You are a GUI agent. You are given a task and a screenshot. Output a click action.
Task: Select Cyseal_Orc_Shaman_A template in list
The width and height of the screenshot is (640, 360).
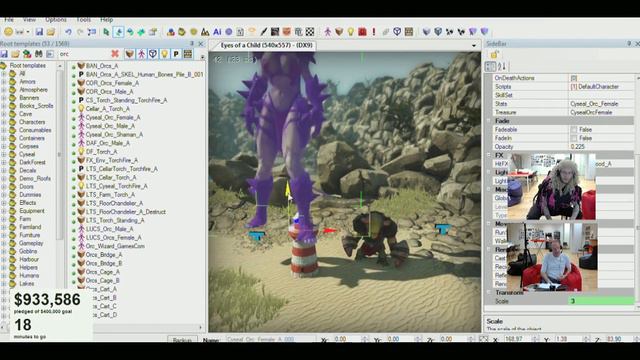[114, 134]
